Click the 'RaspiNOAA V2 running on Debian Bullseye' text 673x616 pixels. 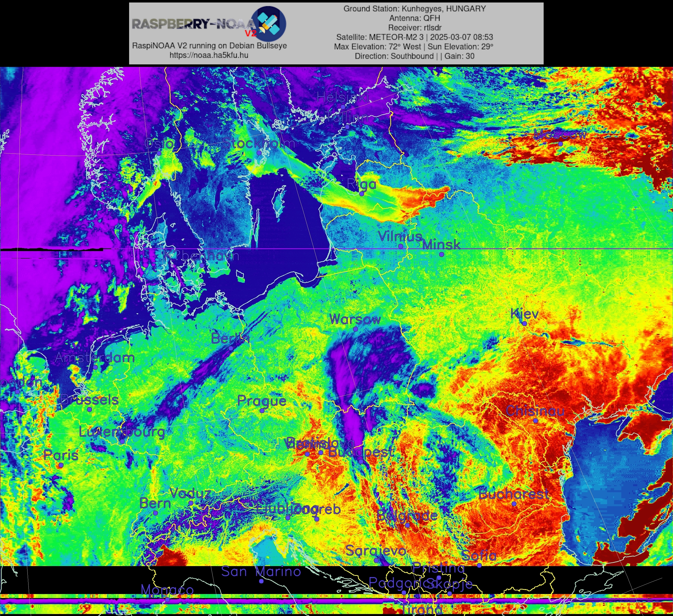click(x=209, y=46)
